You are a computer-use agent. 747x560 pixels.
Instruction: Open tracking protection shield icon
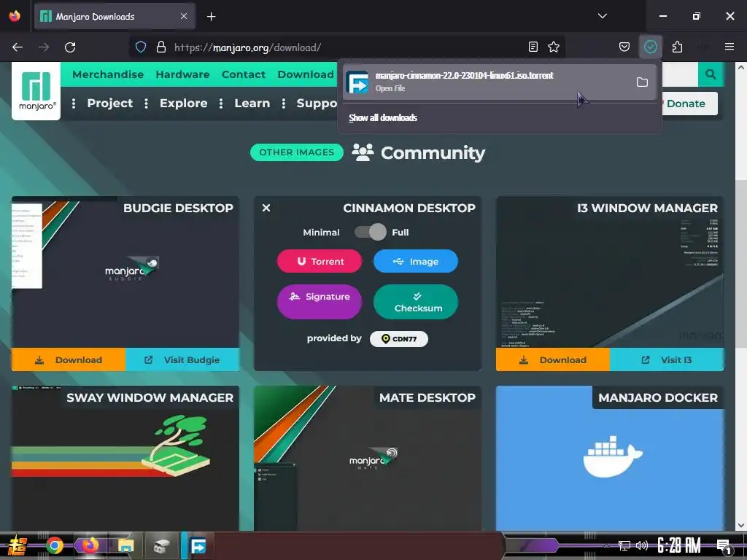(x=141, y=47)
